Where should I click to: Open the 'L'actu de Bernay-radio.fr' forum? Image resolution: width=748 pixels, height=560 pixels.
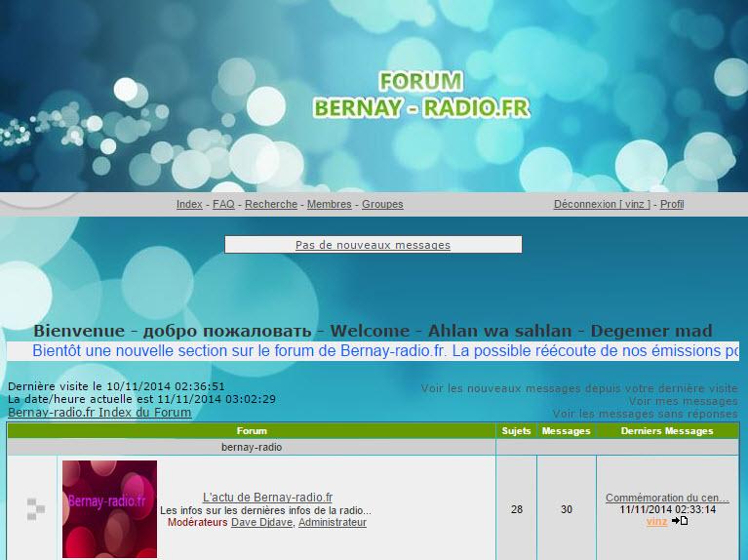(x=267, y=497)
